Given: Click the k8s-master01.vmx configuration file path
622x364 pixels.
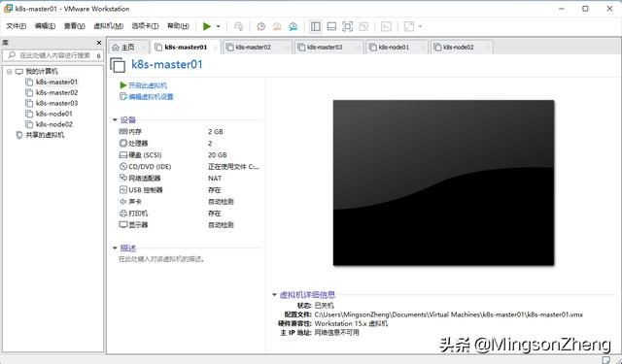Looking at the screenshot, I should click(449, 314).
